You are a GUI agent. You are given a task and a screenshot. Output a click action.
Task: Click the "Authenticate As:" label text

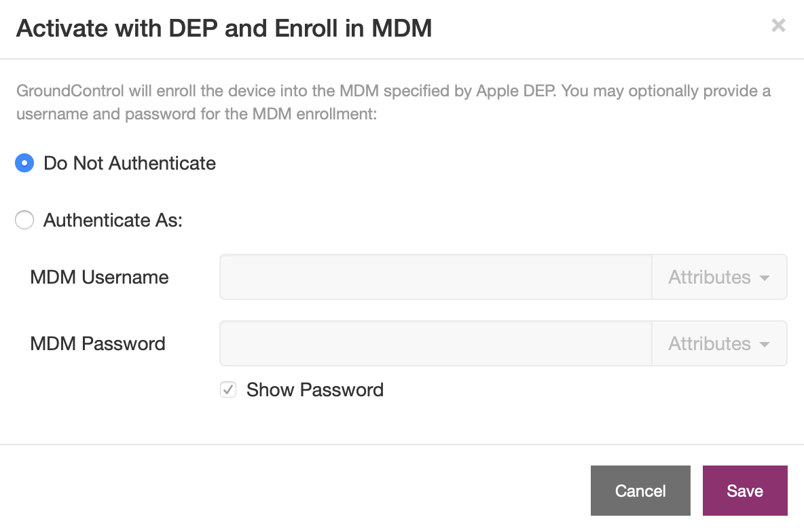[113, 220]
